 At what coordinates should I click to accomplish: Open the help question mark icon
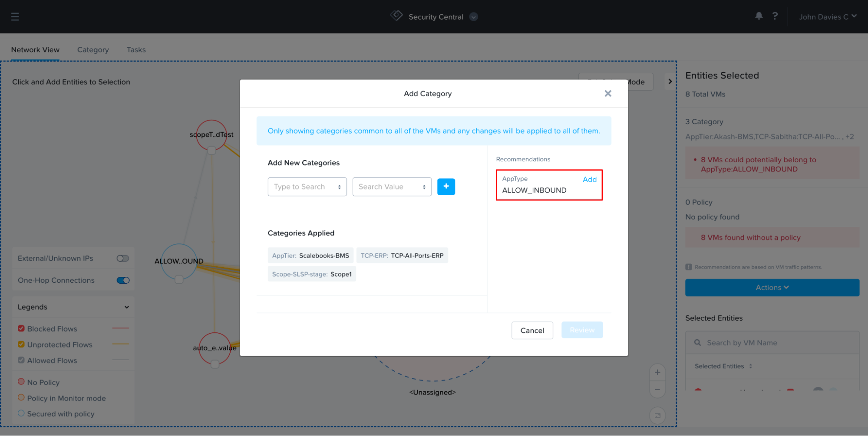(x=775, y=16)
